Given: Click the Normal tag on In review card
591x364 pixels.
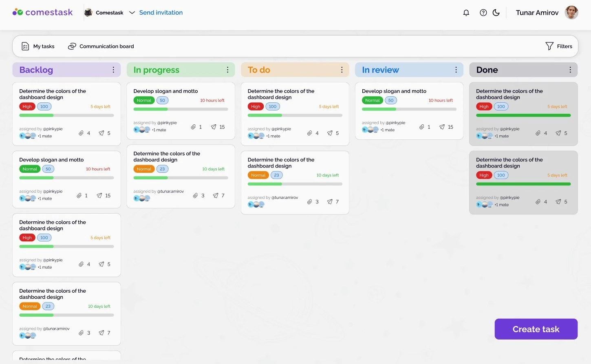Looking at the screenshot, I should click(x=372, y=100).
